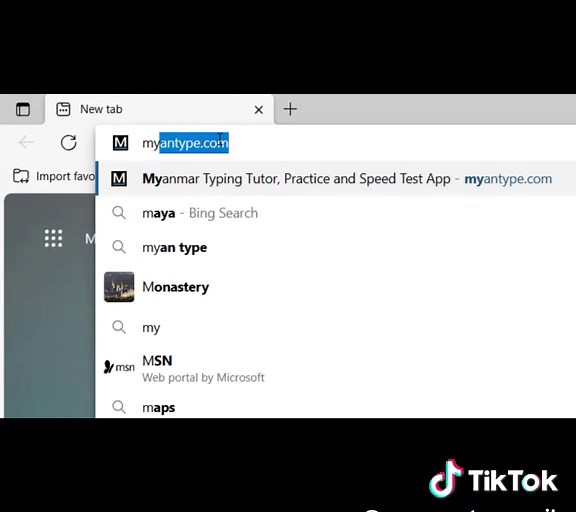
Task: Choose the my search suggestion
Action: (x=335, y=327)
